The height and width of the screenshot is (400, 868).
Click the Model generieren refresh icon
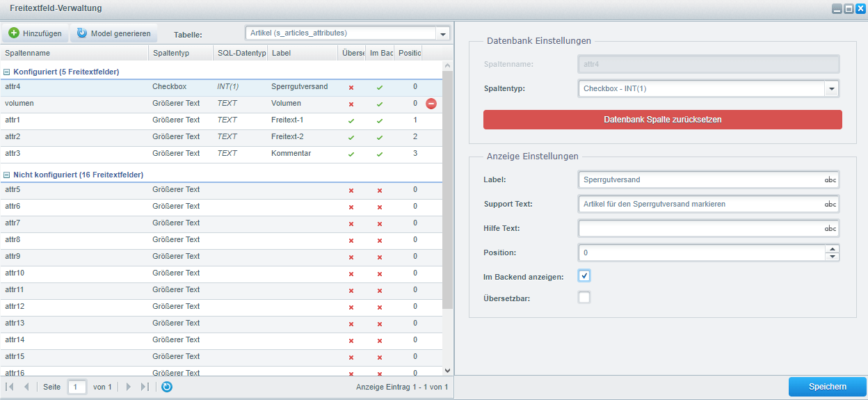tap(82, 33)
